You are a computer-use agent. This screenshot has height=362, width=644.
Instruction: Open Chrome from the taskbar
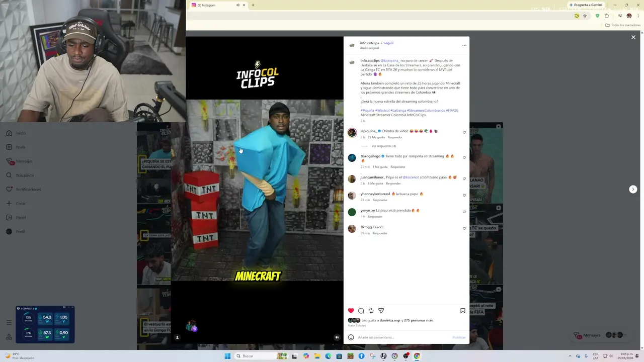point(417,356)
